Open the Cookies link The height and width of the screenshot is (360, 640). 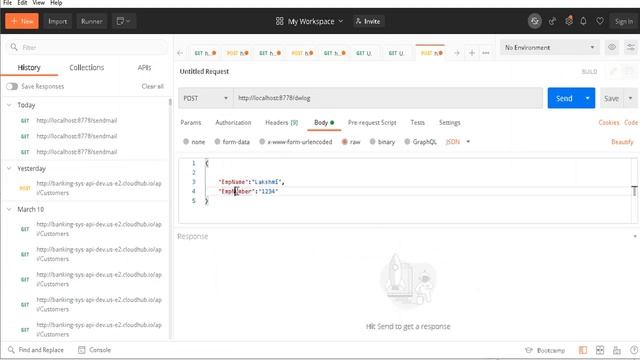click(x=609, y=123)
